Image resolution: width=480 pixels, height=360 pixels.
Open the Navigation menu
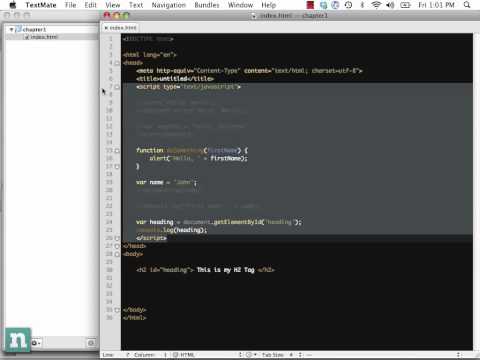(x=169, y=5)
